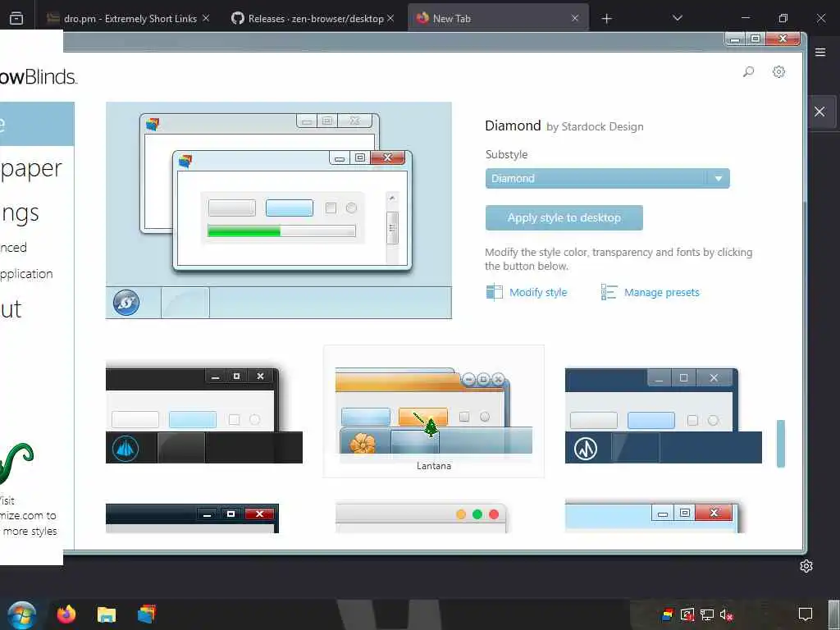This screenshot has height=630, width=840.
Task: Expand the list all tabs chevron
Action: click(x=677, y=18)
